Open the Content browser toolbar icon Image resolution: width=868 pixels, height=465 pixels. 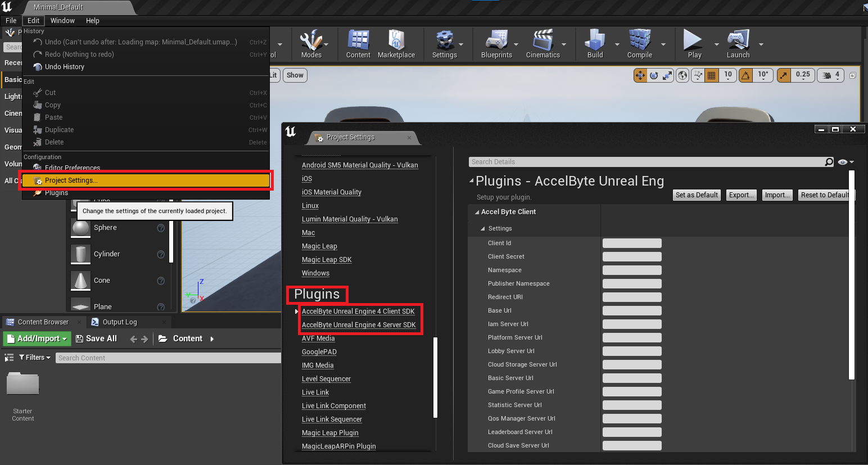point(358,44)
